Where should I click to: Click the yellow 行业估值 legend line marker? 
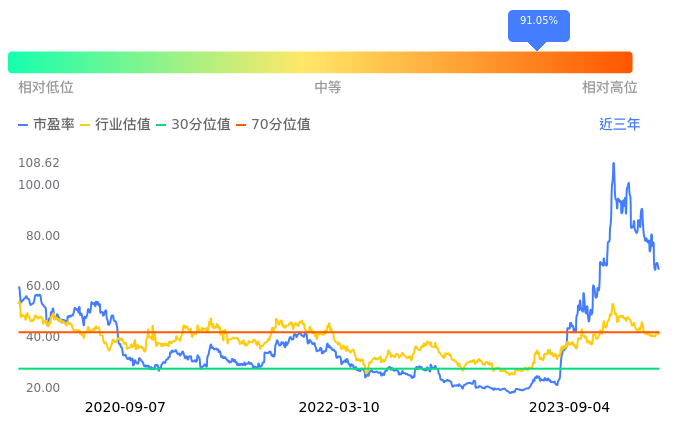85,125
